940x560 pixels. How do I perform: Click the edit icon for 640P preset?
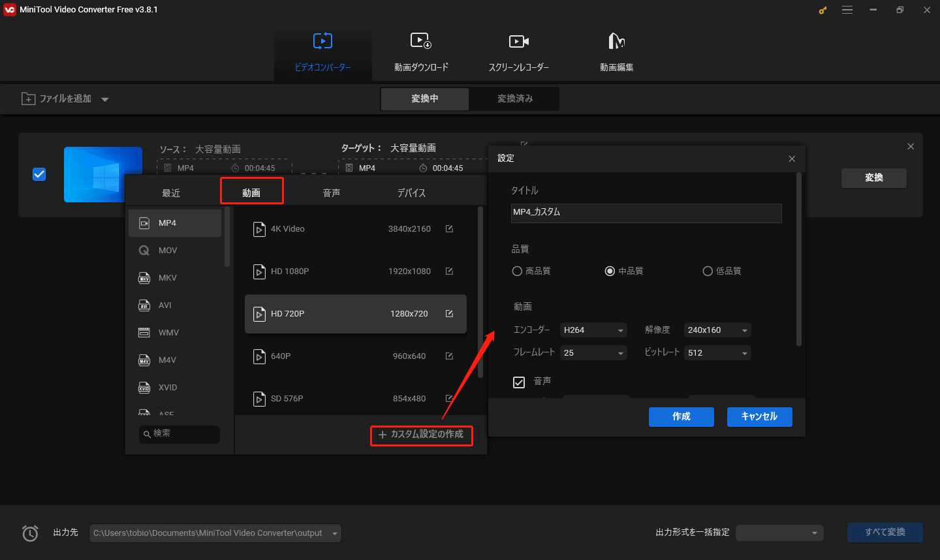click(x=449, y=356)
